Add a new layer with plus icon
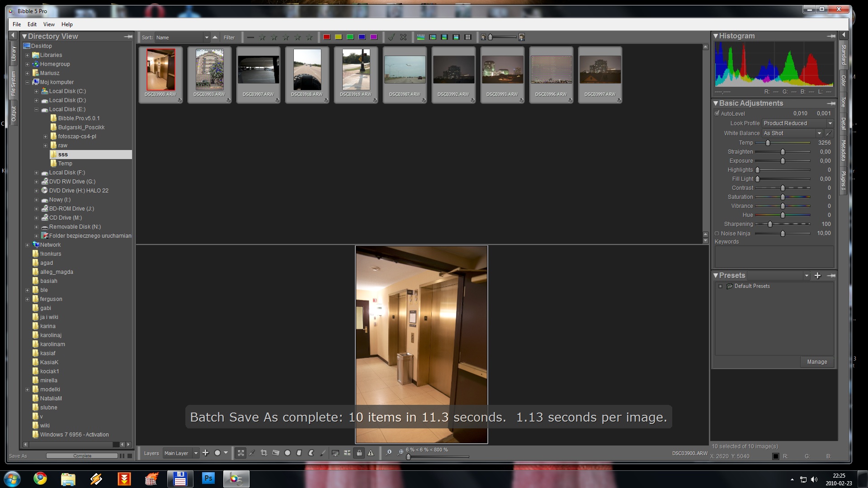The width and height of the screenshot is (868, 488). [206, 453]
